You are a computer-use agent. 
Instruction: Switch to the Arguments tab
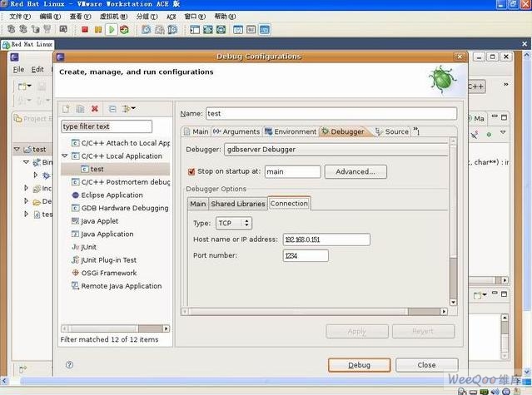(x=236, y=131)
